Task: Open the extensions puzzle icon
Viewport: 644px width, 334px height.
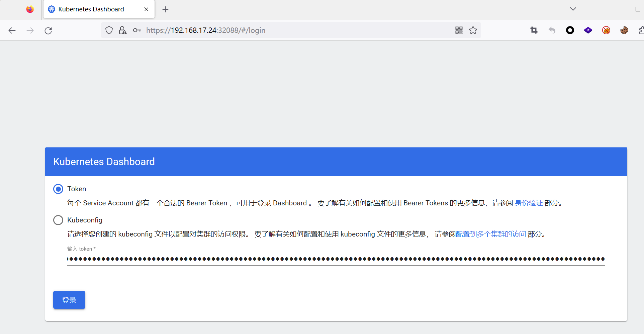Action: pyautogui.click(x=641, y=30)
